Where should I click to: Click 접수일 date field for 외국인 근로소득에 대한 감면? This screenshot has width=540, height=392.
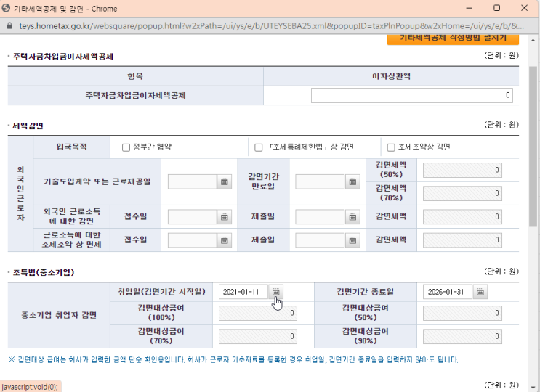[x=193, y=217]
